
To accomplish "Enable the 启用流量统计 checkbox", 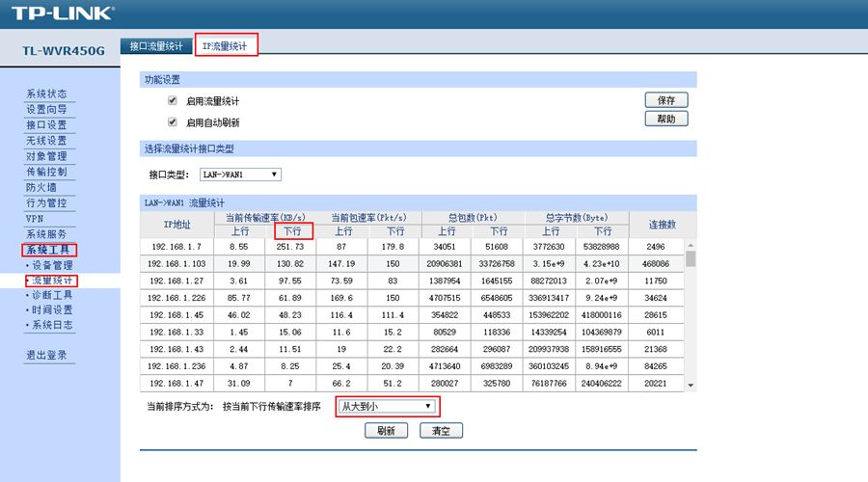I will pyautogui.click(x=173, y=100).
